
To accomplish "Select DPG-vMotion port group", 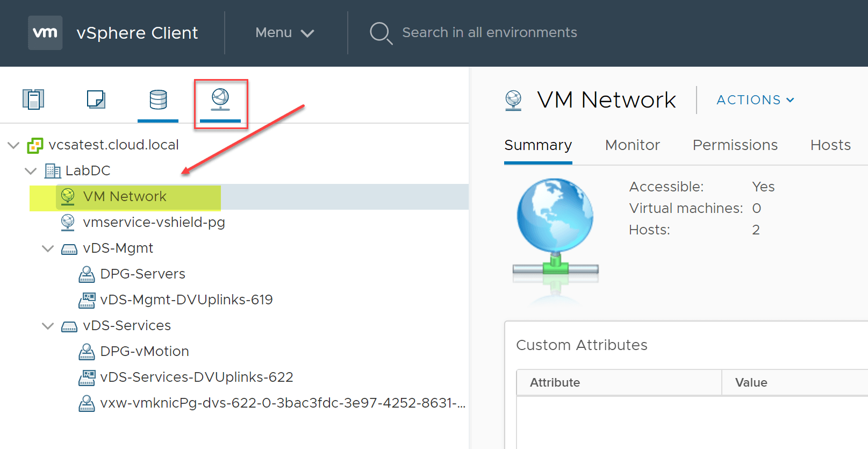I will click(145, 351).
